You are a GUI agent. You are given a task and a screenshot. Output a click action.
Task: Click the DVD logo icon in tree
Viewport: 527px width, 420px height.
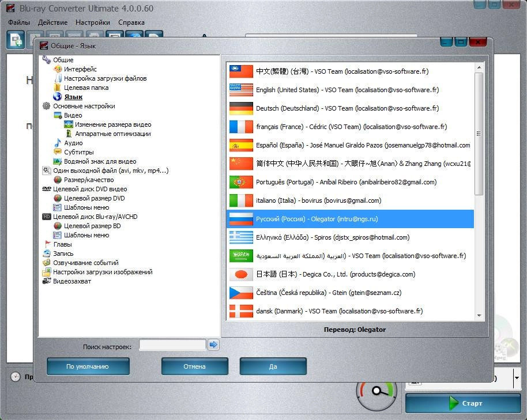(x=46, y=189)
